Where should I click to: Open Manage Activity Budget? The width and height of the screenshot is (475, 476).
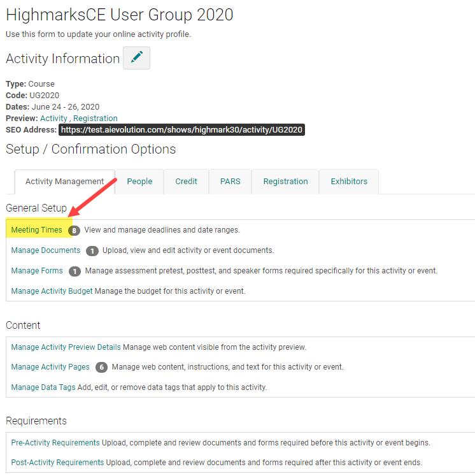52,291
